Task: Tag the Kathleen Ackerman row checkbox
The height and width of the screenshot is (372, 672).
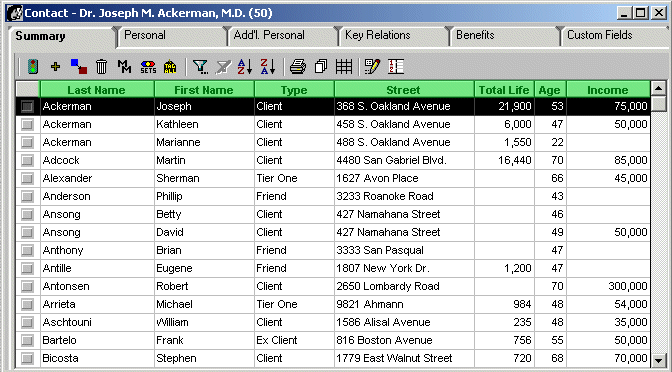Action: 27,125
